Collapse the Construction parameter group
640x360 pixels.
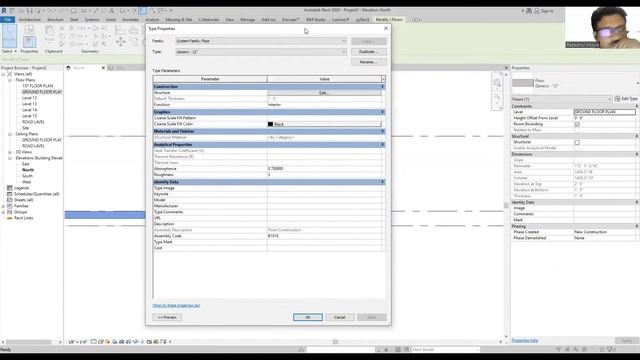point(382,87)
